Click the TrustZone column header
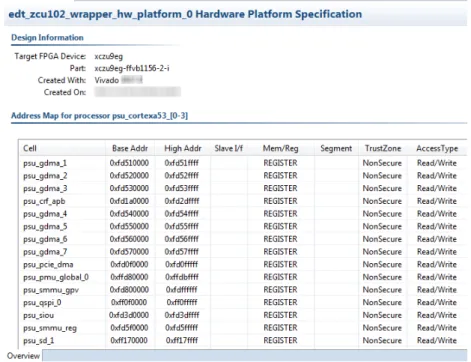This screenshot has width=471, height=362. (x=383, y=148)
